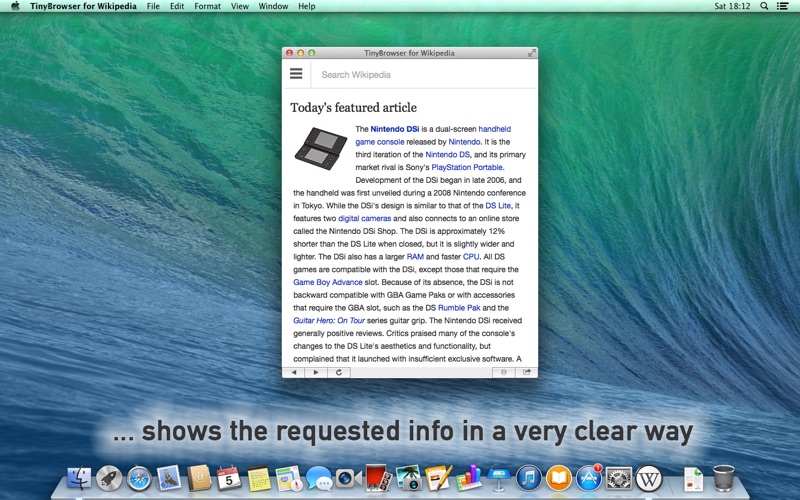Open Photo Booth in the Dock

(379, 478)
